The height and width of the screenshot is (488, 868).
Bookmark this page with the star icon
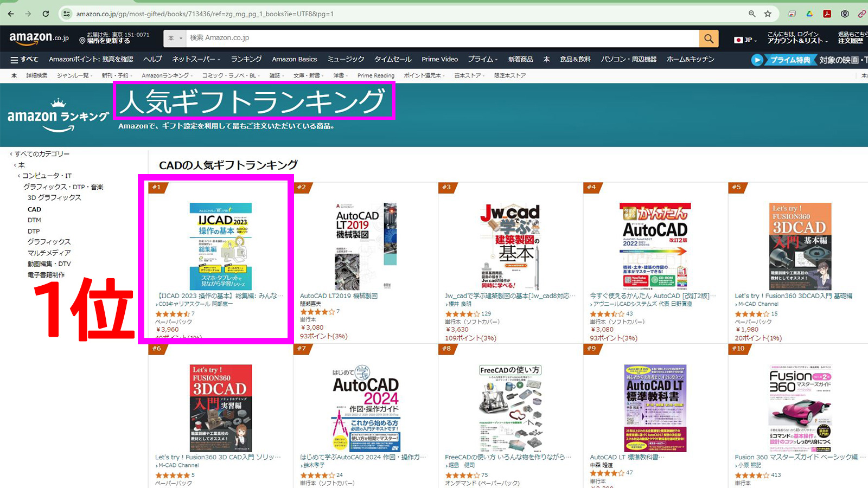(768, 14)
